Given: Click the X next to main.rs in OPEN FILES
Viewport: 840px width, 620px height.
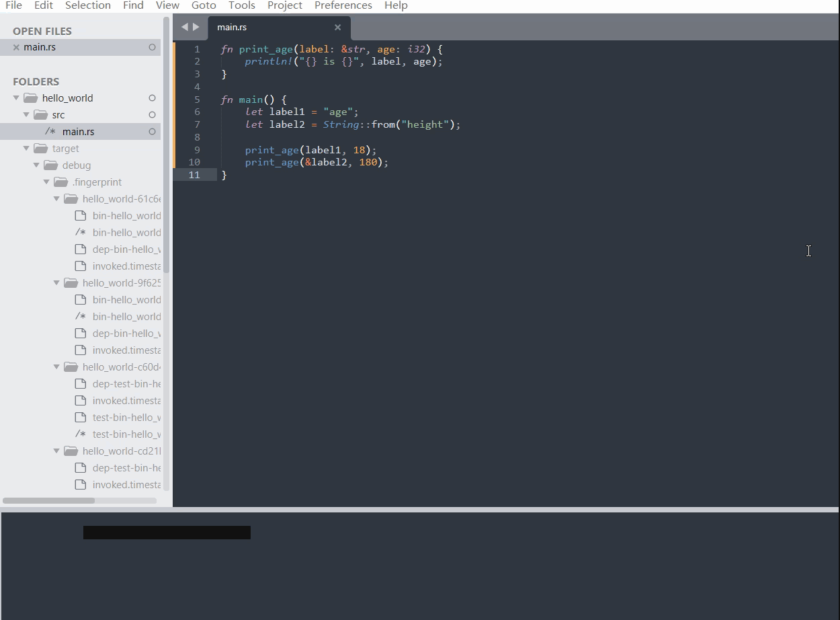Looking at the screenshot, I should pyautogui.click(x=15, y=47).
